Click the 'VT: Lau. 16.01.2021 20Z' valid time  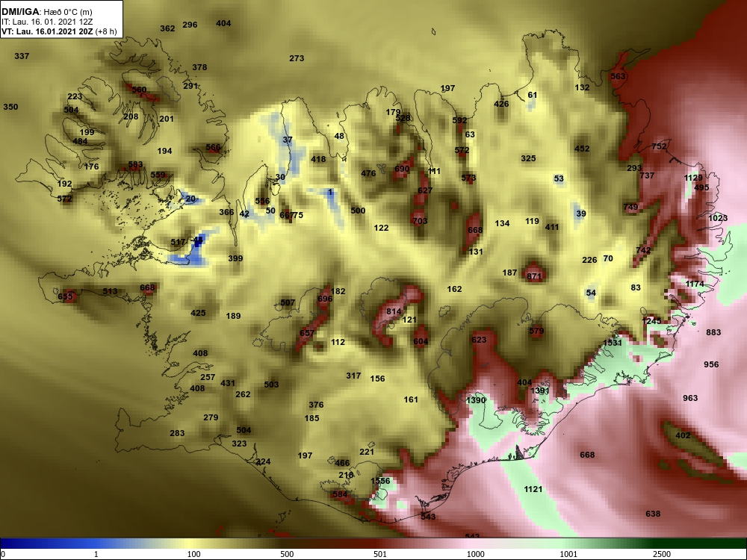[48, 32]
